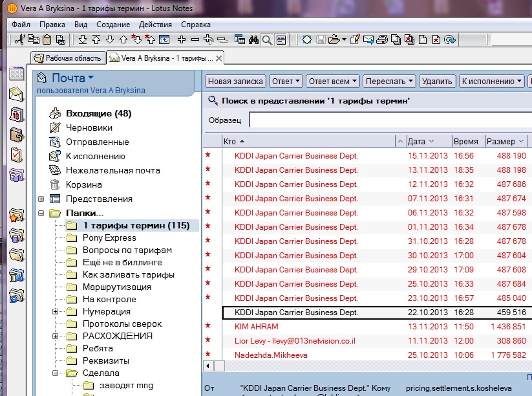Click the red-star up arrow icon
532x396 pixels.
tap(150, 39)
